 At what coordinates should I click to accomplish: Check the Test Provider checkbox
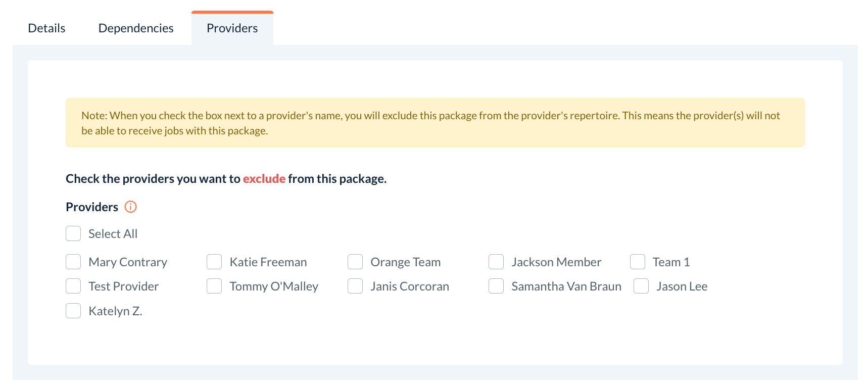click(73, 286)
